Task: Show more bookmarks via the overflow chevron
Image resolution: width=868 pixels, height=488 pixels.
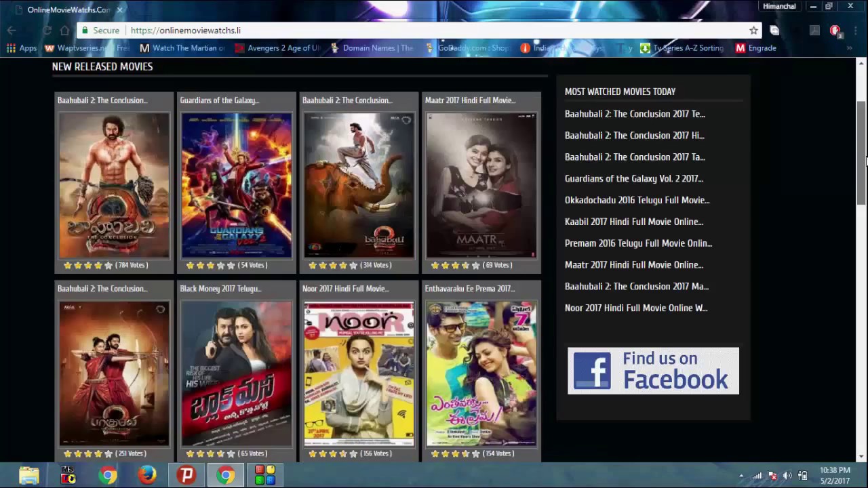Action: pyautogui.click(x=850, y=48)
